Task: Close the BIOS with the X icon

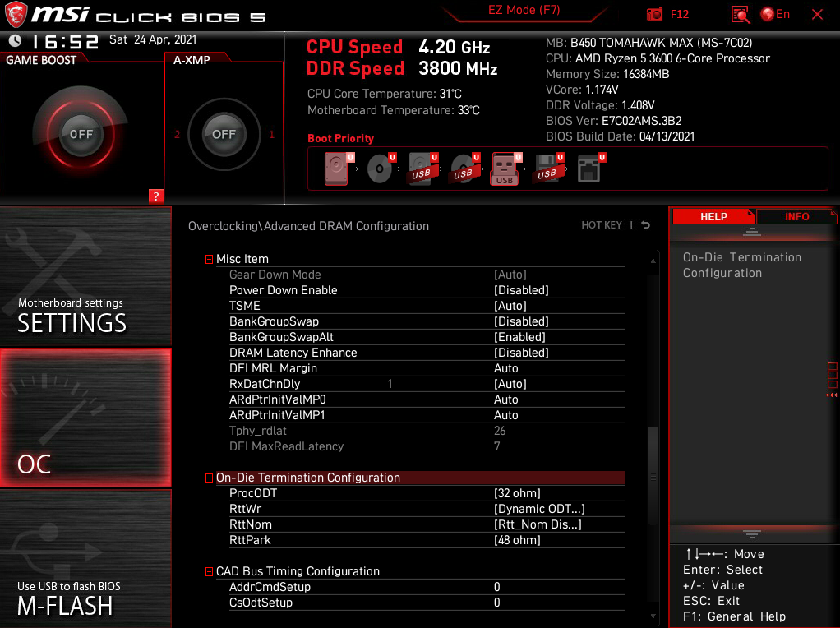Action: pos(817,15)
